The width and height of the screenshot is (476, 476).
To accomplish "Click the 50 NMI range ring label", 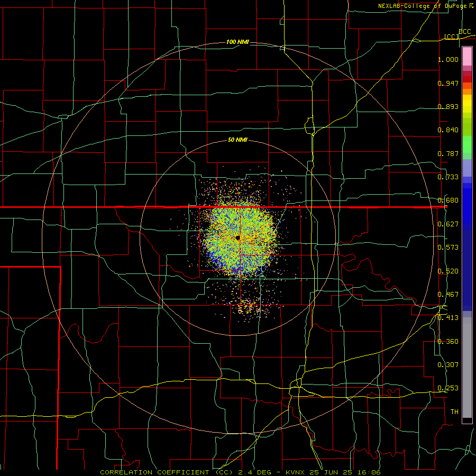I will pos(237,140).
